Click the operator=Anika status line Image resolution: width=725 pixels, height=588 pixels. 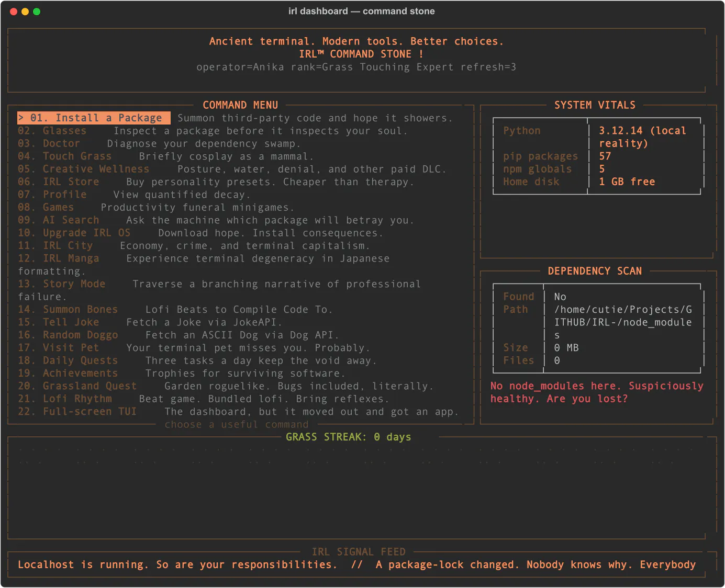(356, 67)
